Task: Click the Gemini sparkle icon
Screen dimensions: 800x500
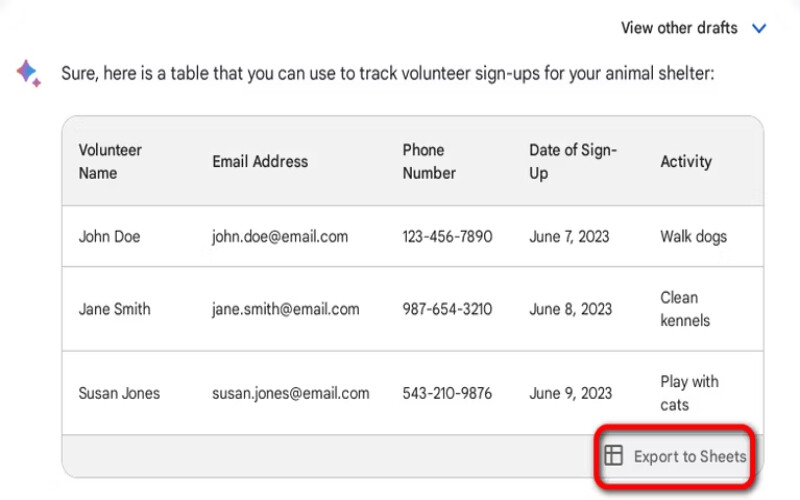Action: [28, 72]
